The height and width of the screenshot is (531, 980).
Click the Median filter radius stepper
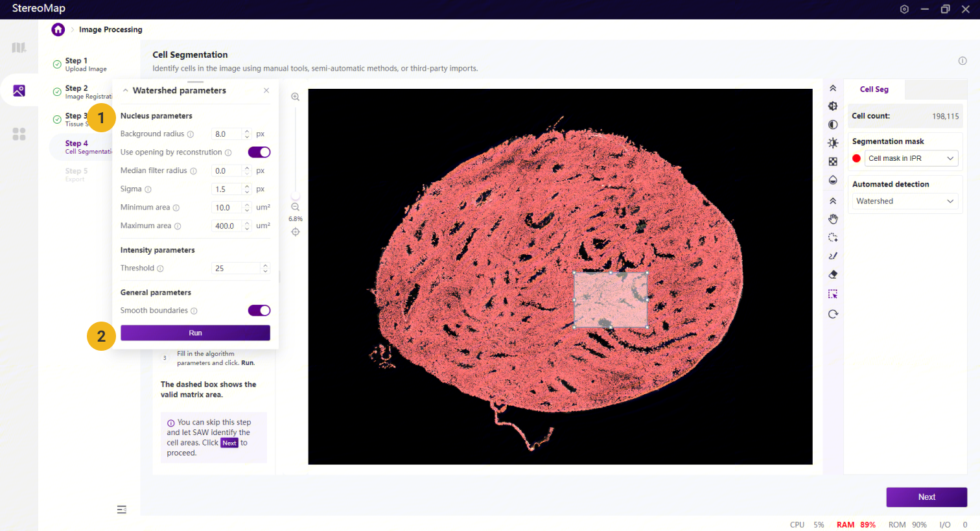[x=247, y=171]
